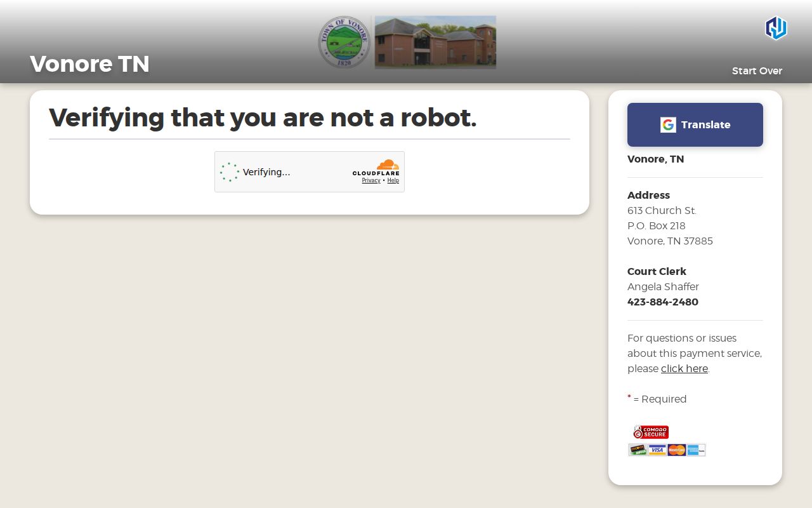Click the Vonore TN page title

[89, 64]
